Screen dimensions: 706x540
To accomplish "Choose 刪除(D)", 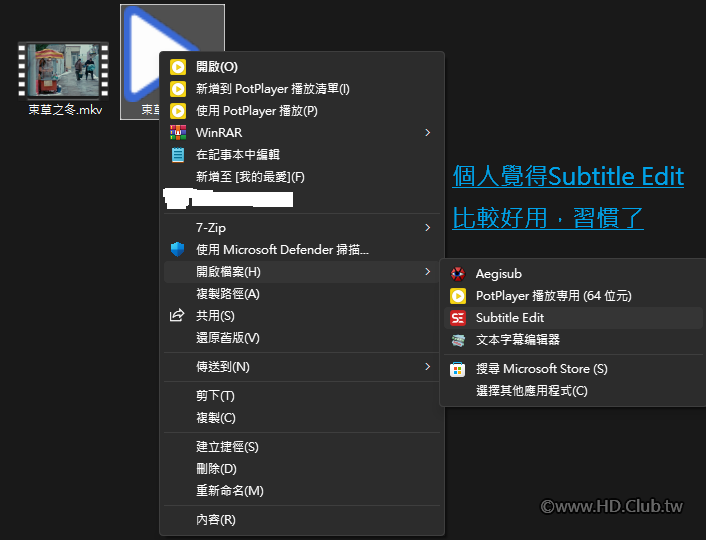I will click(302, 469).
